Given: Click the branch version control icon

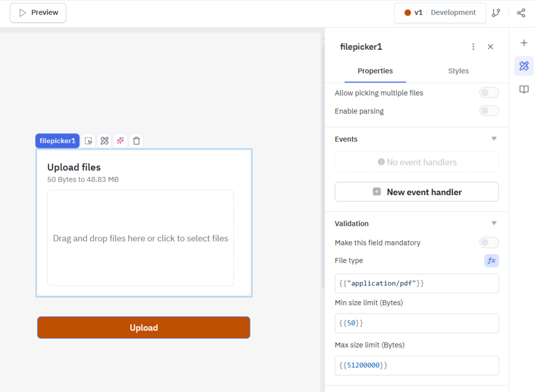Looking at the screenshot, I should tap(496, 12).
